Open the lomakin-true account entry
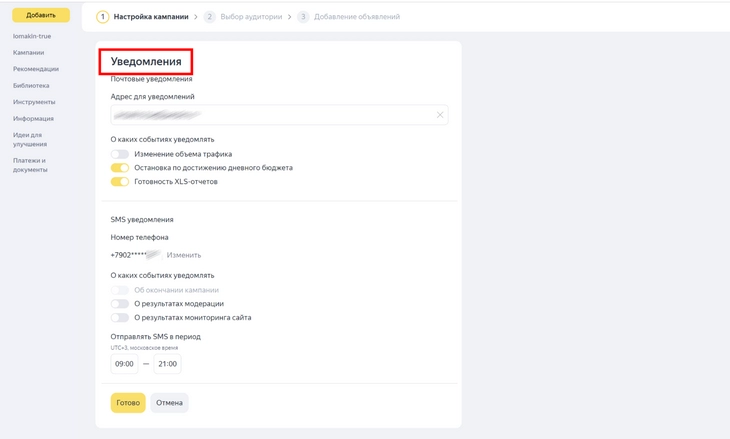Viewport: 730px width, 439px height. pyautogui.click(x=32, y=36)
